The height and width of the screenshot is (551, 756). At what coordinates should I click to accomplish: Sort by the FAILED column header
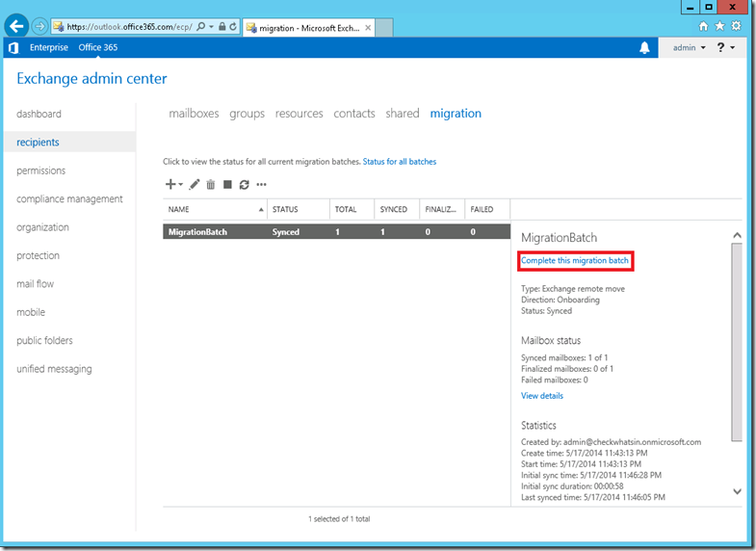(487, 209)
